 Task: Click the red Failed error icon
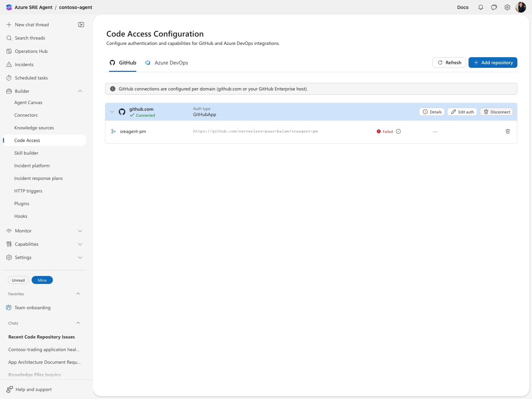point(379,131)
